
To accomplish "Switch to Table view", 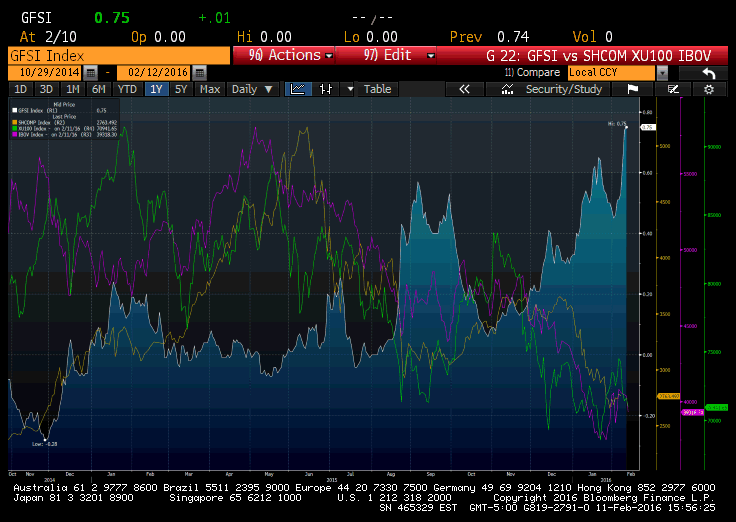I will pos(377,89).
